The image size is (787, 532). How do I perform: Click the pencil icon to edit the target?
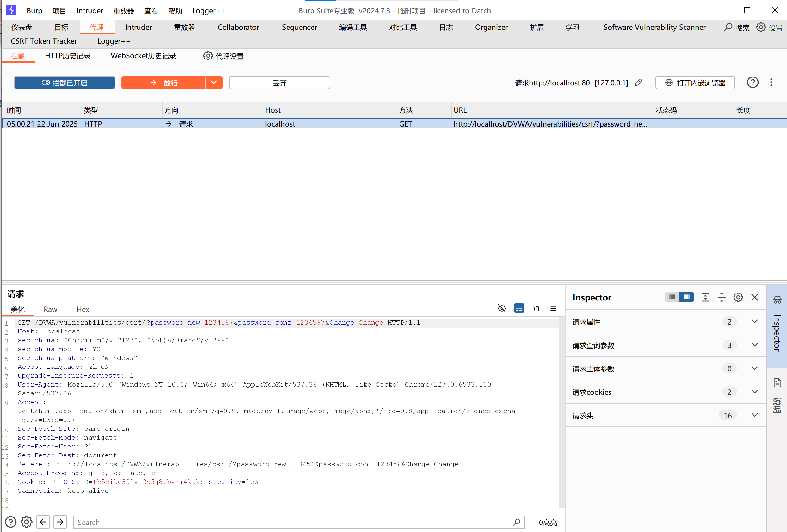point(638,83)
